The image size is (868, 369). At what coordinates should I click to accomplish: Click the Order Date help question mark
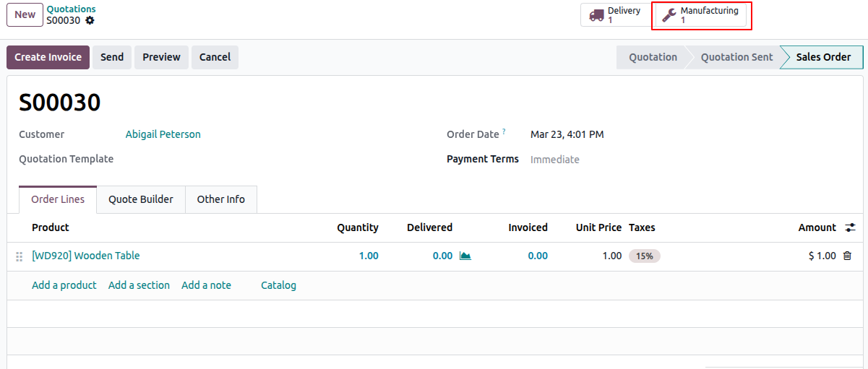[504, 131]
